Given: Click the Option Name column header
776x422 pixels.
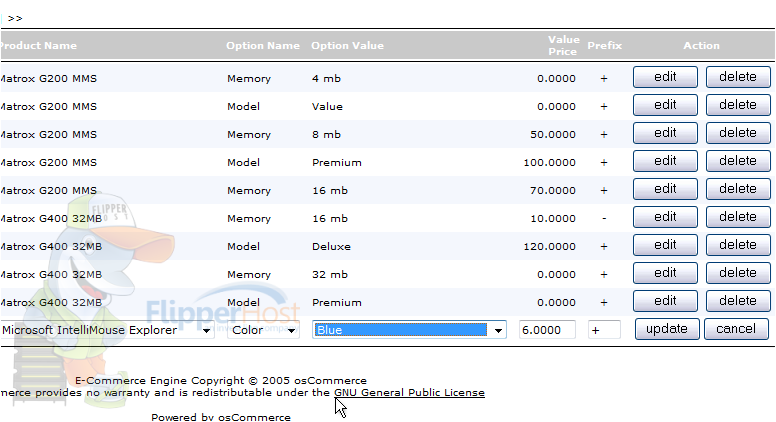Looking at the screenshot, I should pyautogui.click(x=263, y=46).
